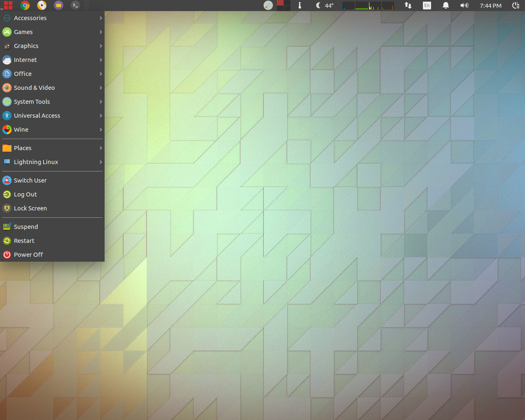Screen dimensions: 525x420
Task: Launch the terminal from the panel
Action: [x=75, y=5]
